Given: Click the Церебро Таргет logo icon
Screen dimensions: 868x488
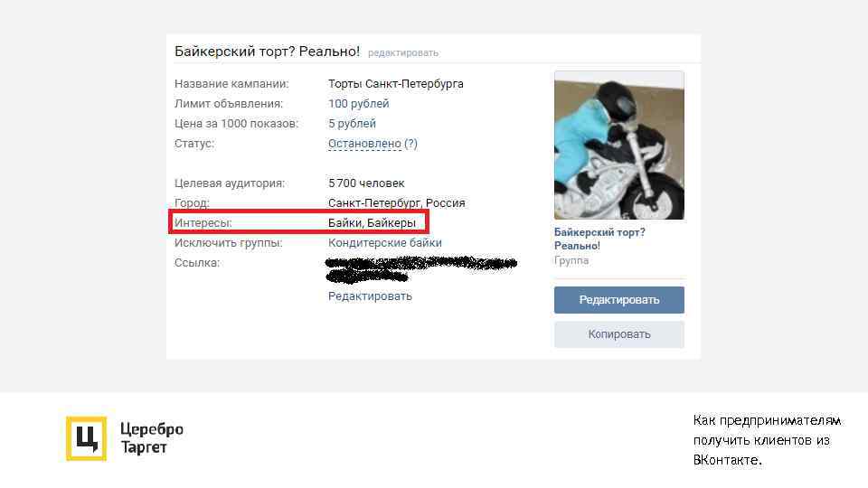Looking at the screenshot, I should (x=87, y=439).
